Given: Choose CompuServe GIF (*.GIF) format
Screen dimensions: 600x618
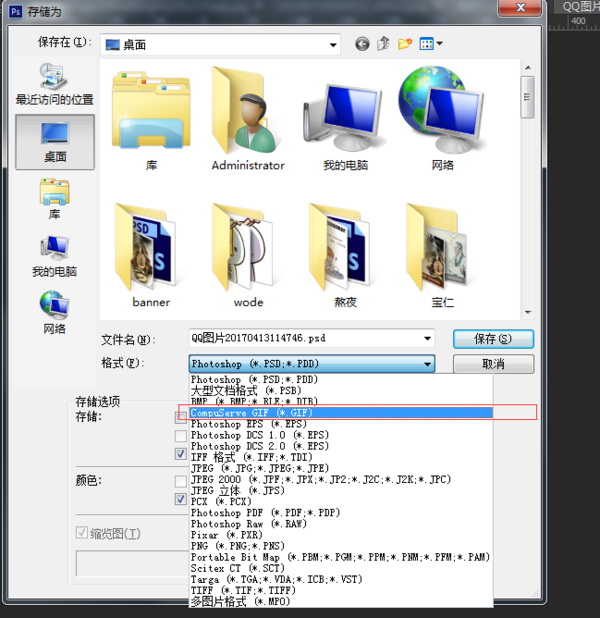Looking at the screenshot, I should (x=341, y=413).
